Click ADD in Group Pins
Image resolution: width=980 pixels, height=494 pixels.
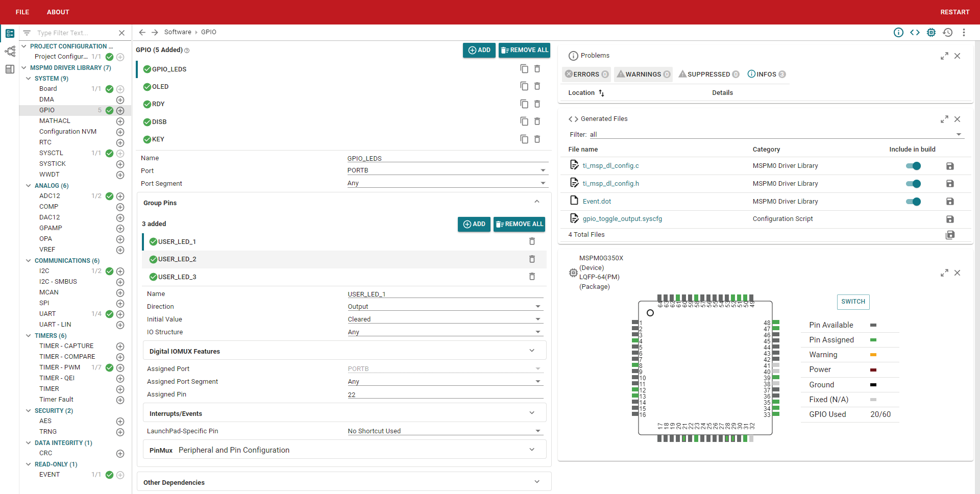tap(474, 224)
